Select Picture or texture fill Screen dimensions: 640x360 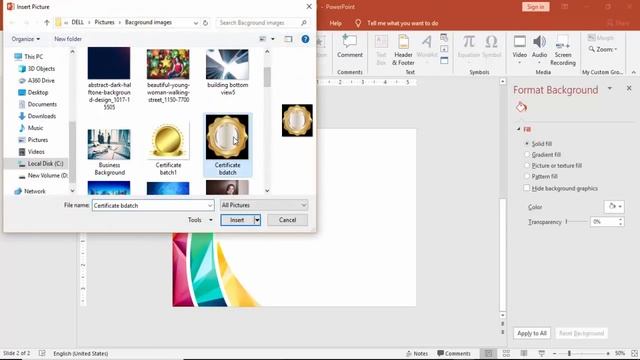point(553,166)
